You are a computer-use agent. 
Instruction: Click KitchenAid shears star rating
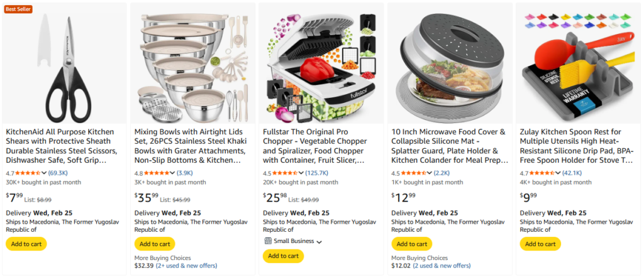28,173
